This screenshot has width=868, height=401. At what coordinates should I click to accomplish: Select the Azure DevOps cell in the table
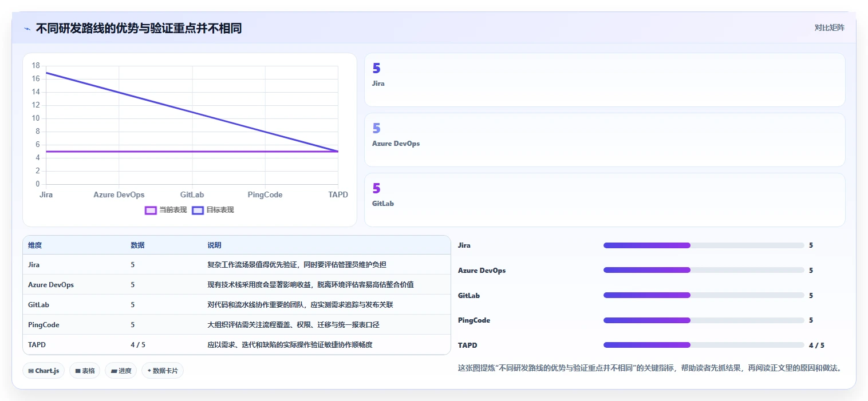[x=51, y=285]
